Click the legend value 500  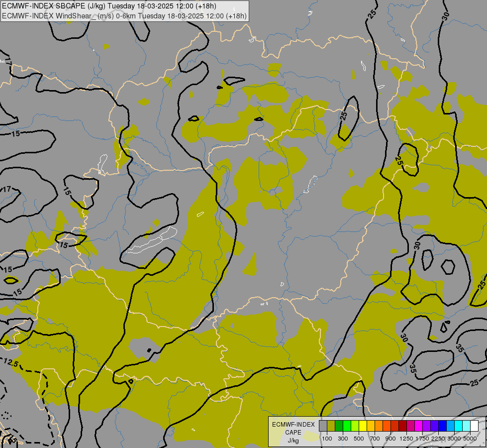(x=359, y=439)
